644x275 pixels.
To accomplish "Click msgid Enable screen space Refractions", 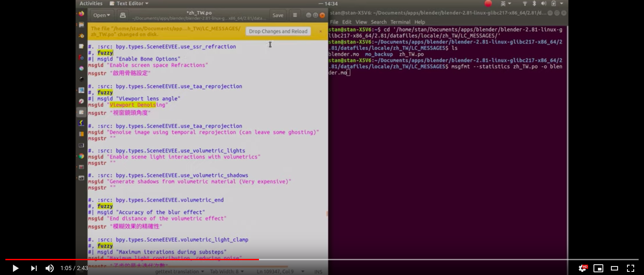I will [x=148, y=65].
